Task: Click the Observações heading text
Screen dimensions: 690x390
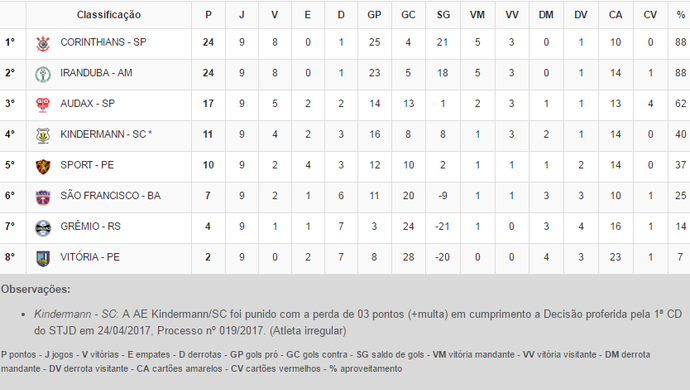Action: 36,290
